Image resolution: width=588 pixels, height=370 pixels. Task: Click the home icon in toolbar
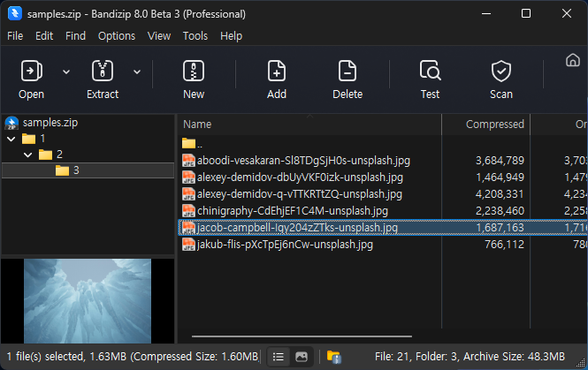[x=572, y=60]
